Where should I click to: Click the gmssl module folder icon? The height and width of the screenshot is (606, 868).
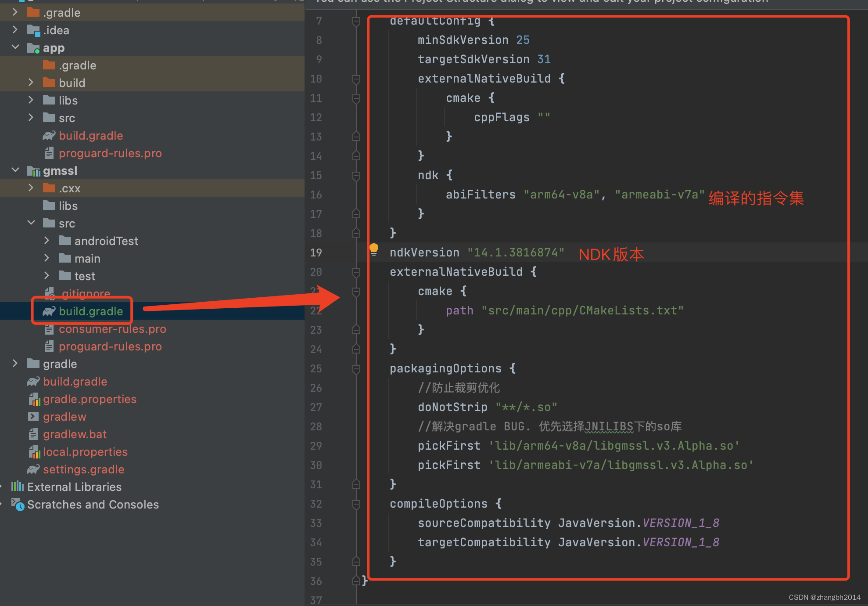point(33,171)
